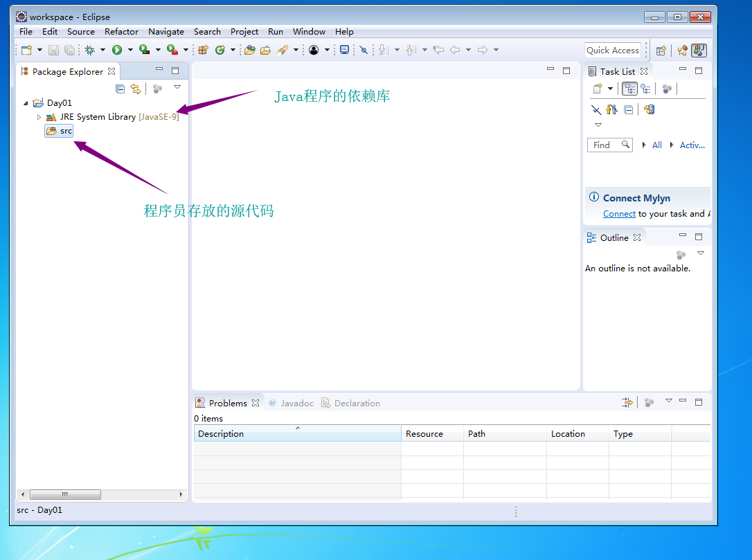This screenshot has height=560, width=752.
Task: Click the New Task icon in Task List
Action: pos(598,89)
